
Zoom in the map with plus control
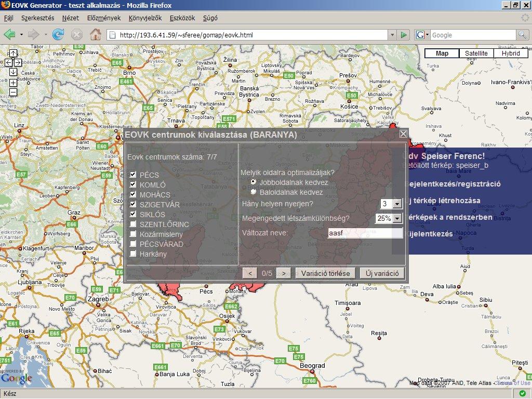[x=13, y=83]
